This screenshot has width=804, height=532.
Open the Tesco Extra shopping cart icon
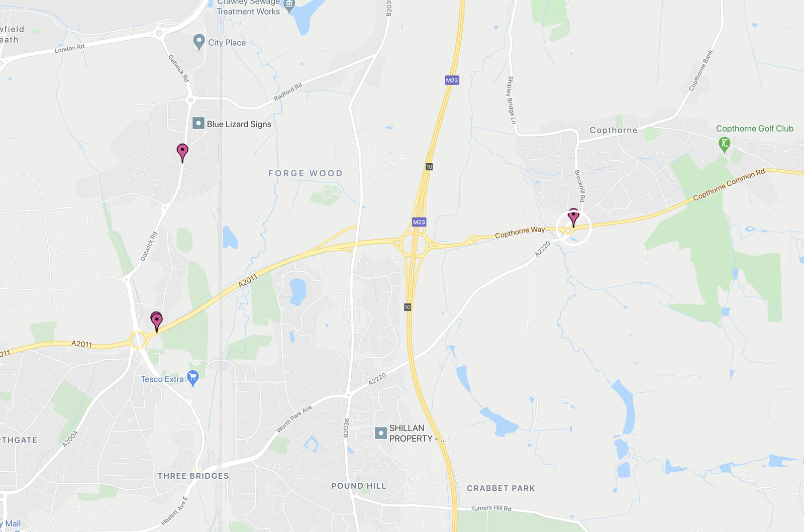pyautogui.click(x=192, y=378)
